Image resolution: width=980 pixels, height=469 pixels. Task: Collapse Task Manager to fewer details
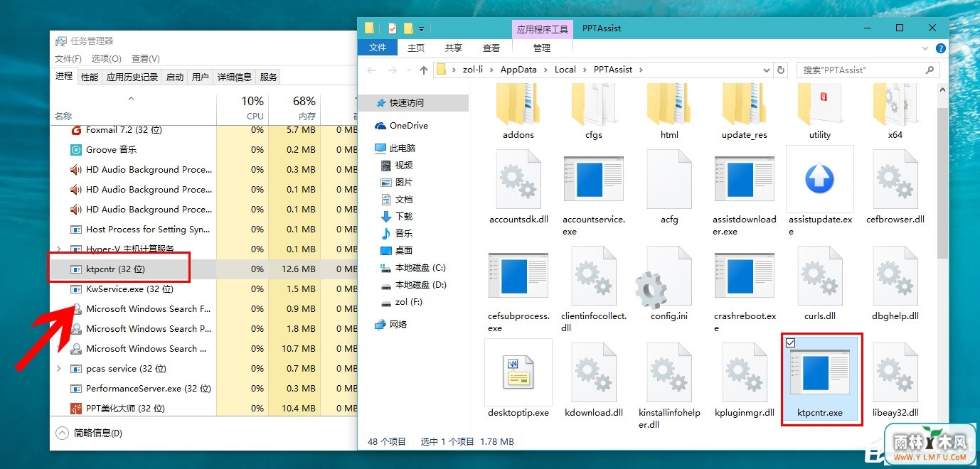[x=88, y=433]
